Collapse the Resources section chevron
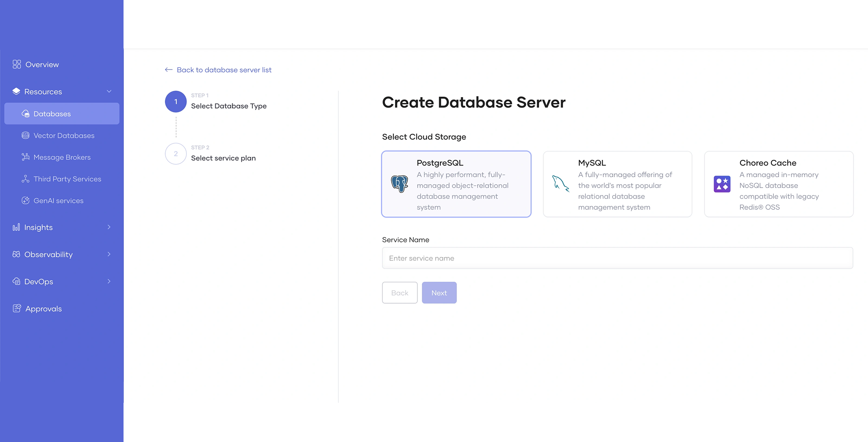Image resolution: width=868 pixels, height=442 pixels. pyautogui.click(x=109, y=92)
